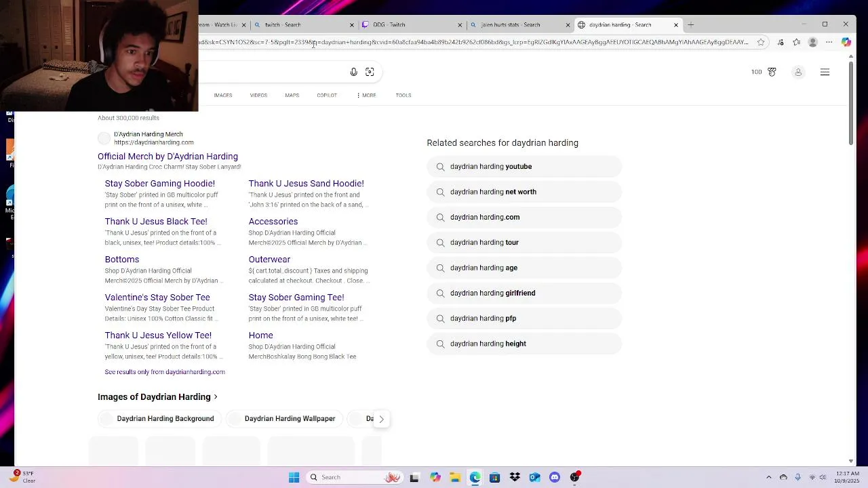The image size is (868, 488).
Task: Open visual search with the camera icon
Action: pyautogui.click(x=370, y=72)
